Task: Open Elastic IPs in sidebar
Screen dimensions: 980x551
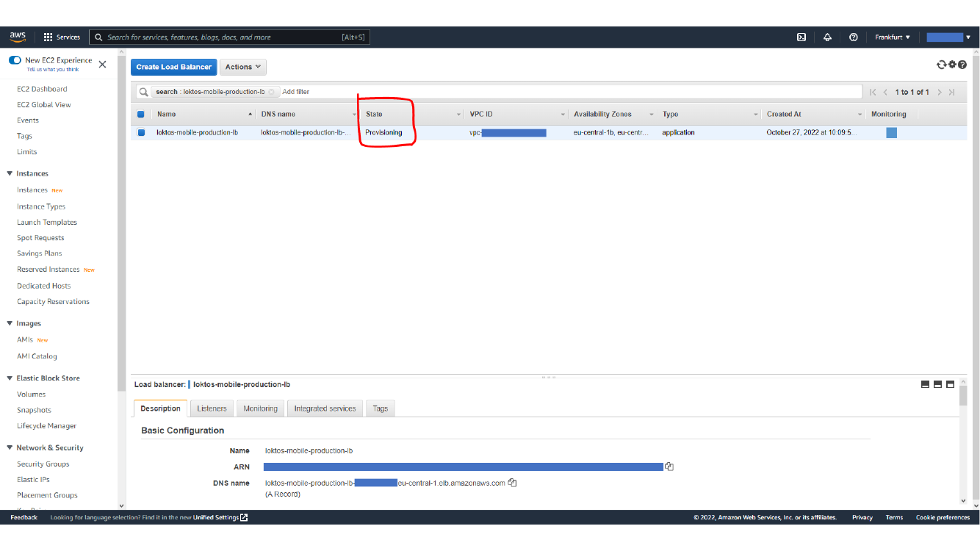Action: click(x=33, y=479)
